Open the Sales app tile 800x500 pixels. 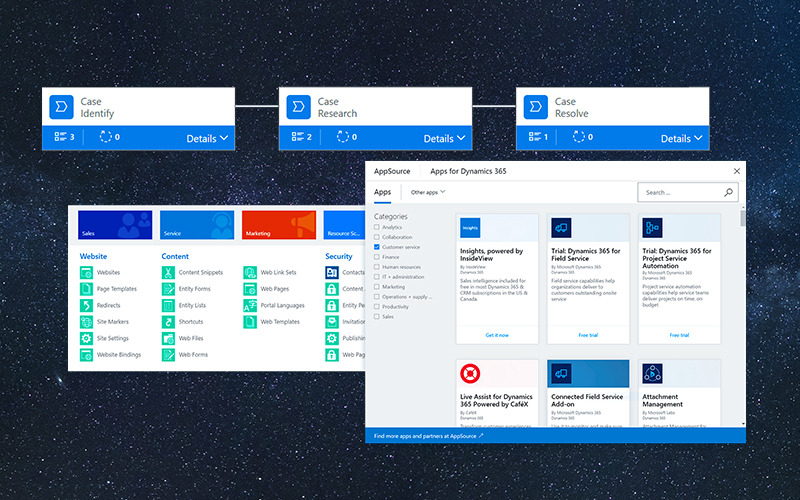115,224
